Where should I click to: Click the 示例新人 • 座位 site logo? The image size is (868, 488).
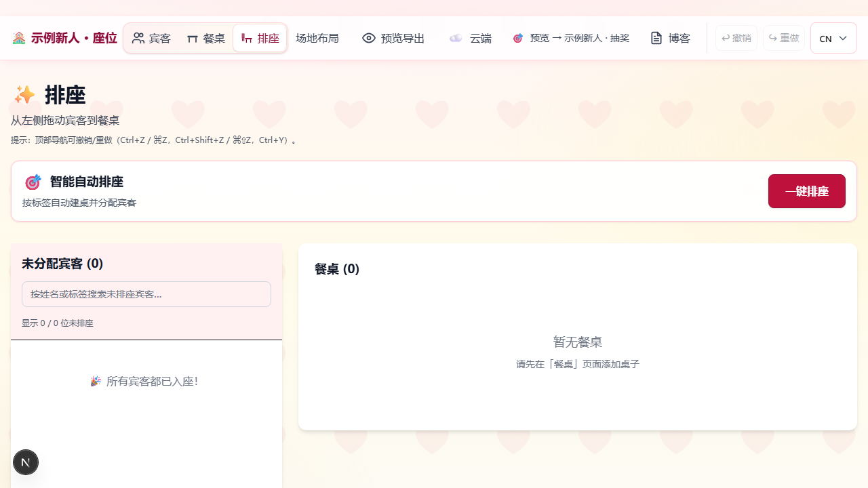(64, 38)
